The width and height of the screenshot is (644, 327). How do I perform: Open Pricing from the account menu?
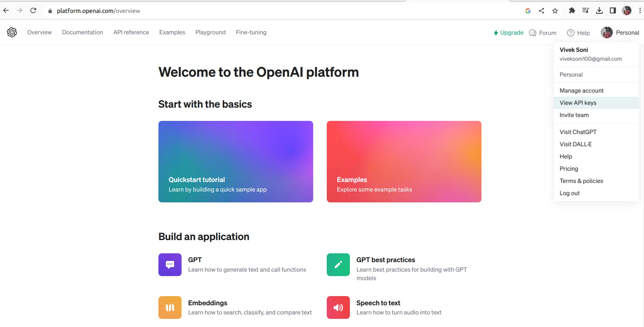pyautogui.click(x=596, y=169)
